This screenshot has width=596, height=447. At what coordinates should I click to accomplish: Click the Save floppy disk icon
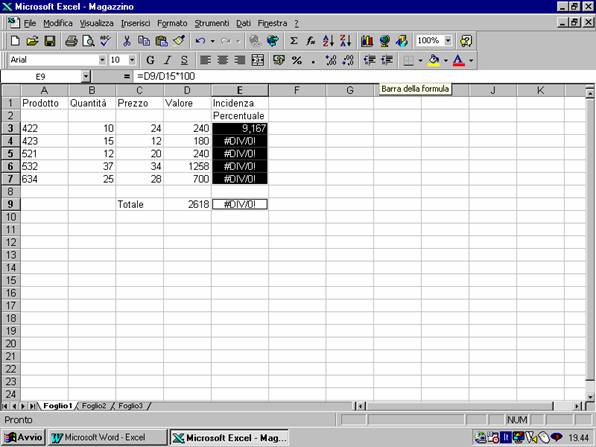click(x=50, y=41)
